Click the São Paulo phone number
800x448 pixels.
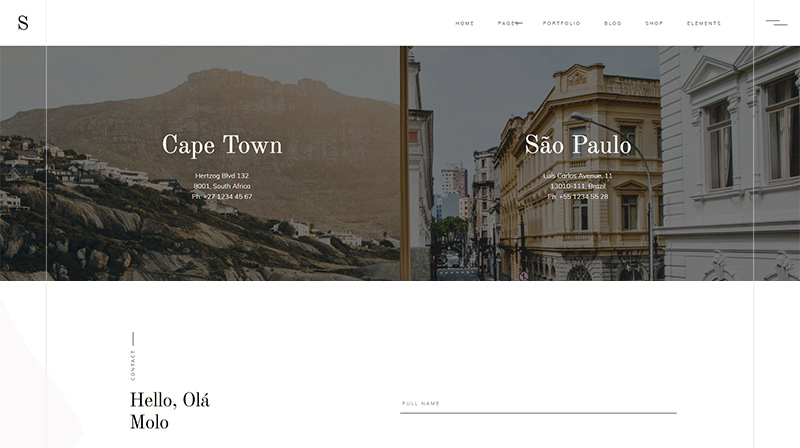578,197
